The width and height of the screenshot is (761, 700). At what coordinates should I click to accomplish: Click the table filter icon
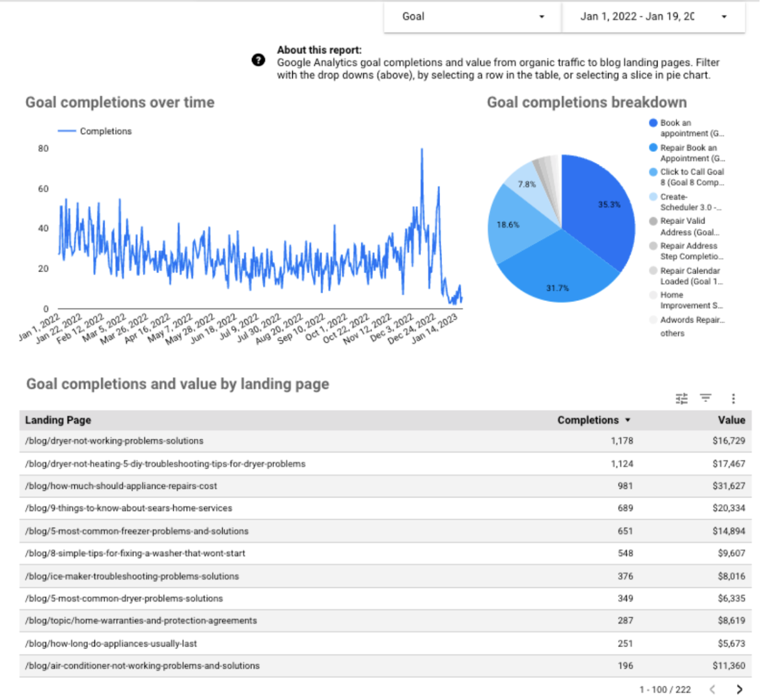click(x=706, y=398)
